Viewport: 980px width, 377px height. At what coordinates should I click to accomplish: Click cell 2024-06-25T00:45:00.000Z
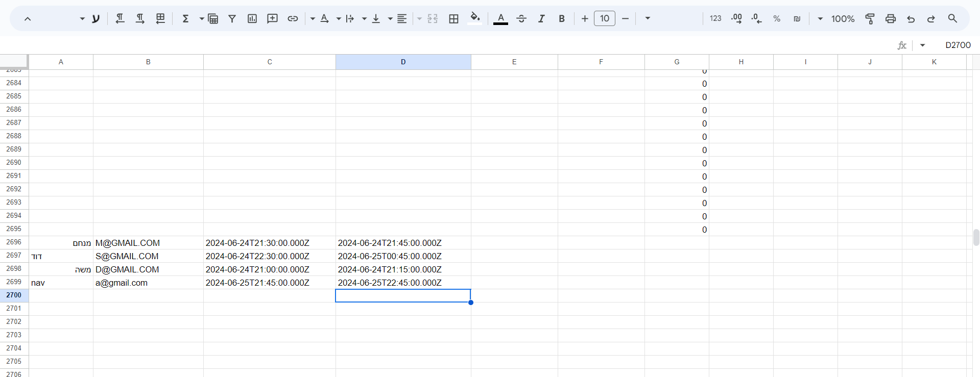tap(403, 256)
